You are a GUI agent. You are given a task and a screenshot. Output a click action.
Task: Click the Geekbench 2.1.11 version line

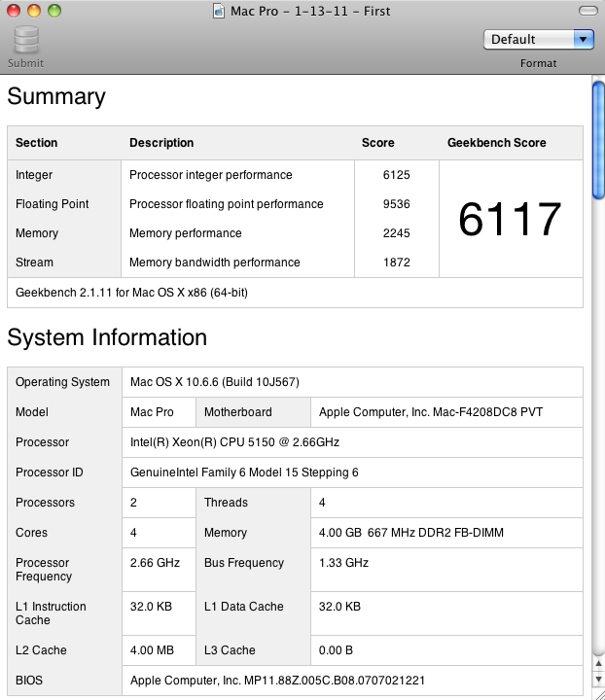(x=131, y=293)
